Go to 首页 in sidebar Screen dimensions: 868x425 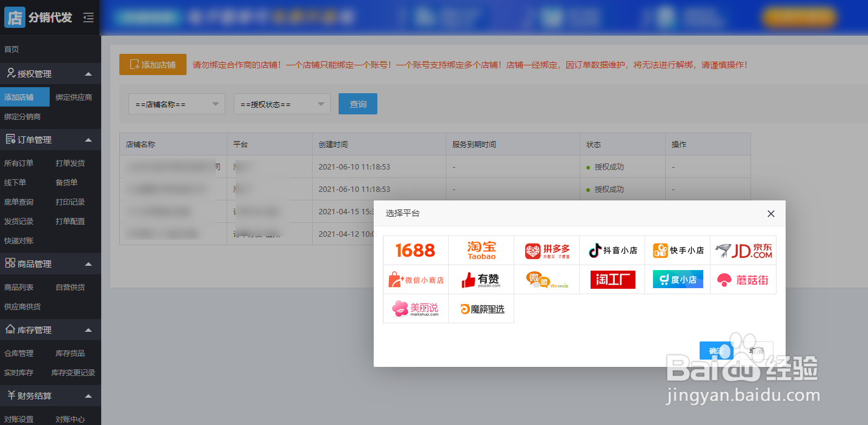tap(12, 49)
